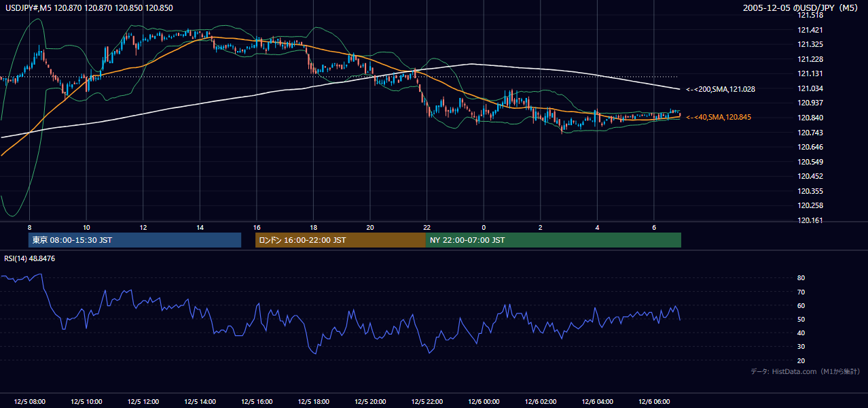The image size is (868, 408).
Task: Click the 12/6 00:00 time label
Action: pos(483,402)
